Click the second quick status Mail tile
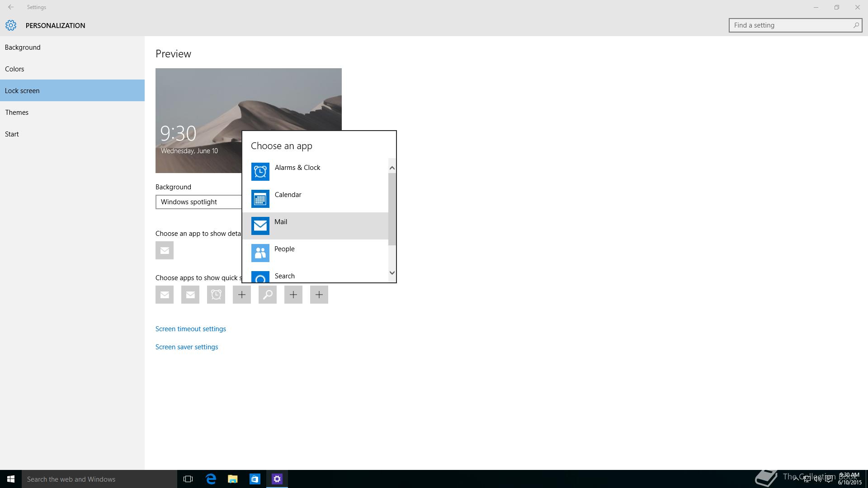The height and width of the screenshot is (488, 868). 190,295
